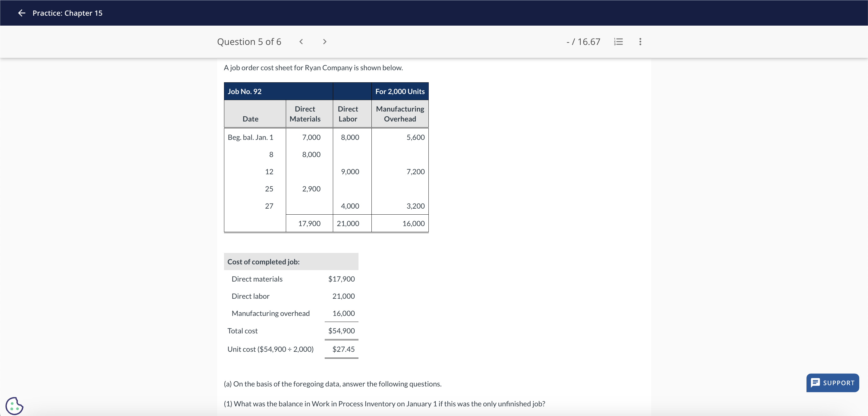Select the next question chevron
868x416 pixels.
tap(324, 41)
